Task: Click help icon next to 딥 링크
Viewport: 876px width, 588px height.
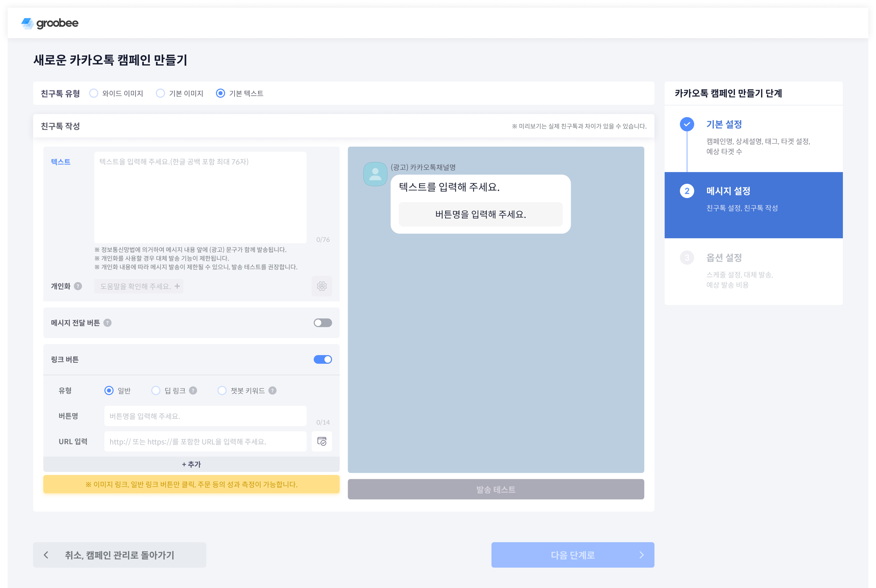Action: [193, 391]
